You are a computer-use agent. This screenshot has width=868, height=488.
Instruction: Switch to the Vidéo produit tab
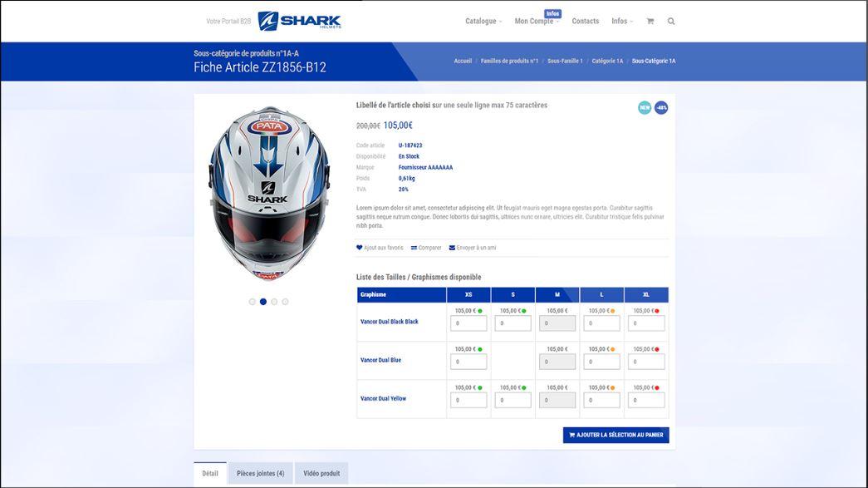pos(321,474)
